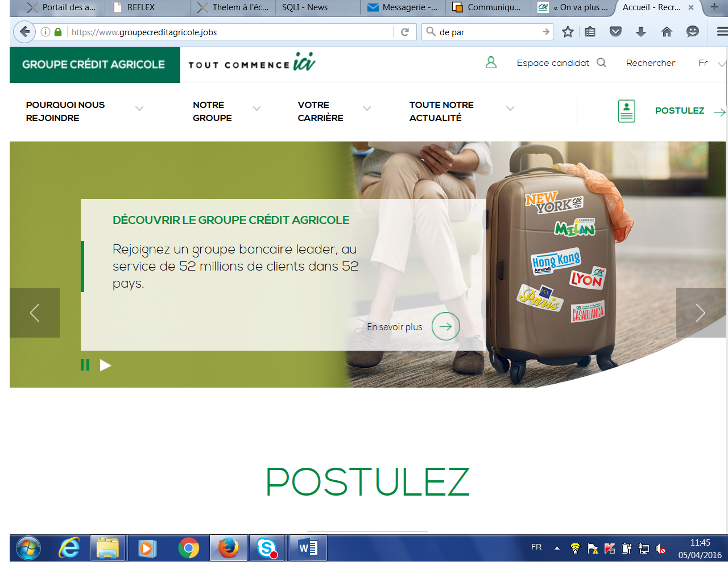The width and height of the screenshot is (728, 582).
Task: Go back with the browser back arrow
Action: [x=24, y=32]
